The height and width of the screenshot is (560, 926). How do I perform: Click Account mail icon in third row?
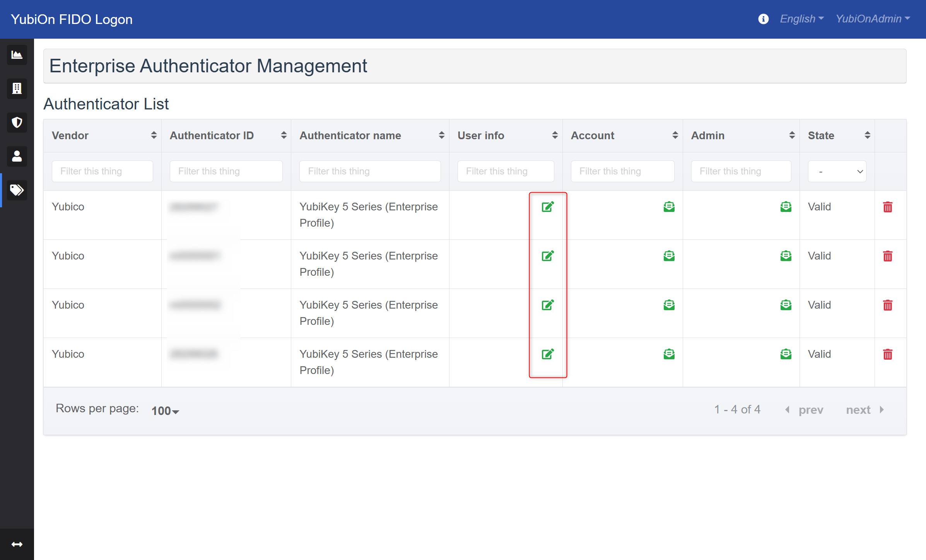click(669, 305)
